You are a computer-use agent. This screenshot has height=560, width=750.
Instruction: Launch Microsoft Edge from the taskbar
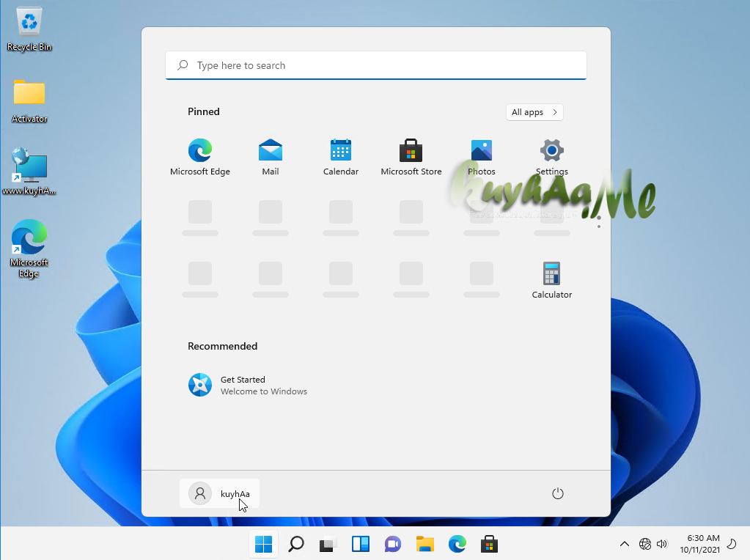click(457, 544)
